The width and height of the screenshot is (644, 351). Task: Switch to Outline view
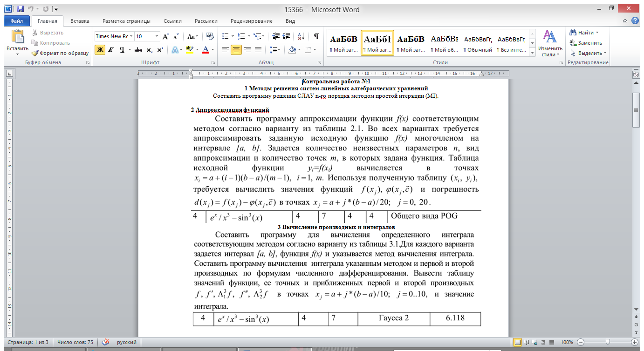click(544, 342)
